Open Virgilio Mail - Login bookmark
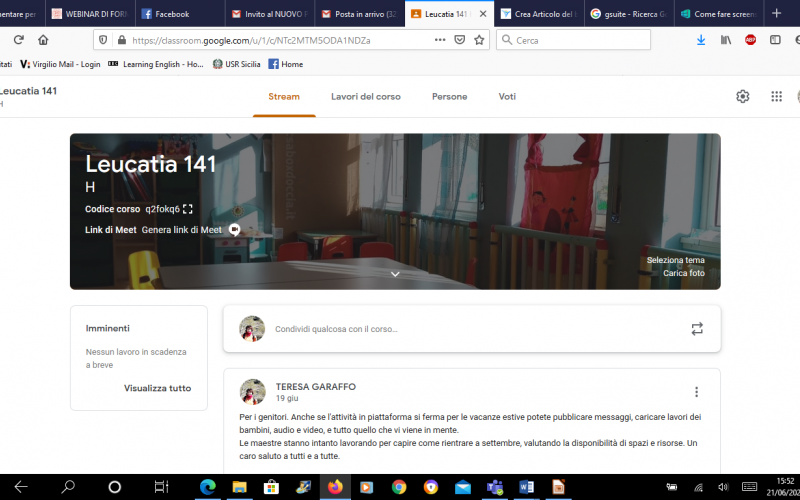Viewport: 800px width, 500px height. [60, 64]
